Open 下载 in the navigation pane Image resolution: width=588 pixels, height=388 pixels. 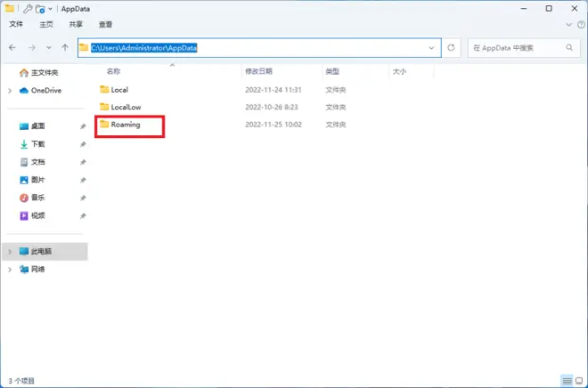pos(32,144)
